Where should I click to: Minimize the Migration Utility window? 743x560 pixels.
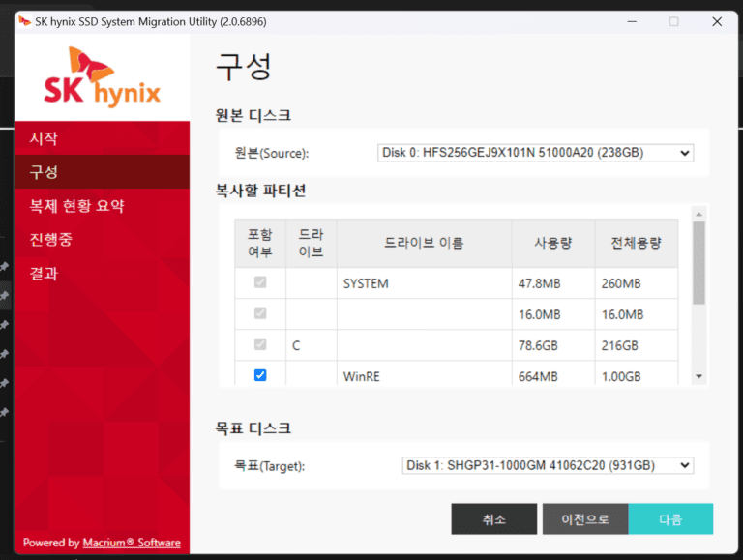click(x=632, y=22)
